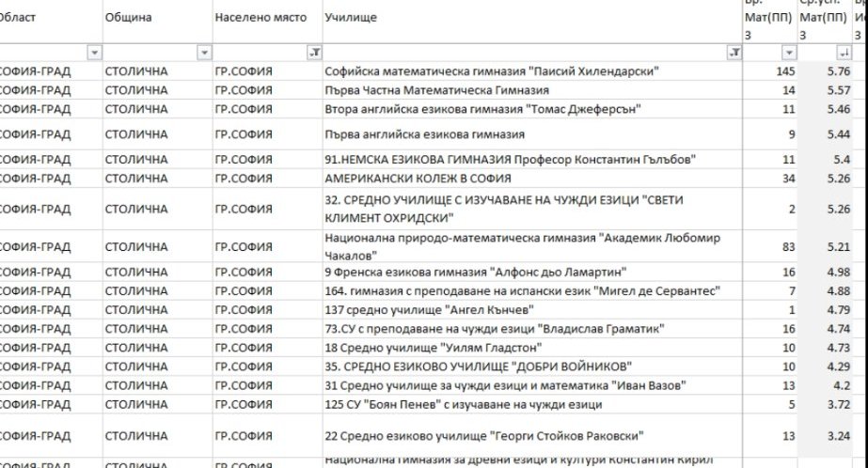Click the average score 5.57
This screenshot has width=868, height=468.
tap(839, 90)
